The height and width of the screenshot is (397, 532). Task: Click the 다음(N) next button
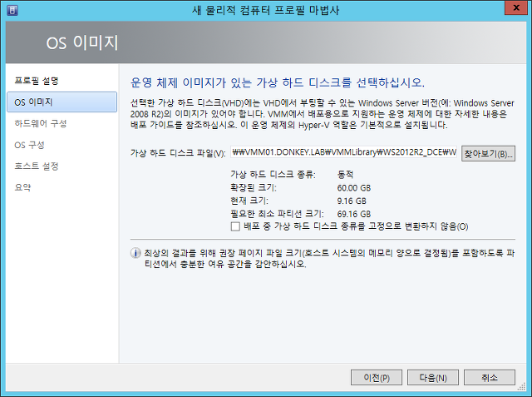coord(433,378)
